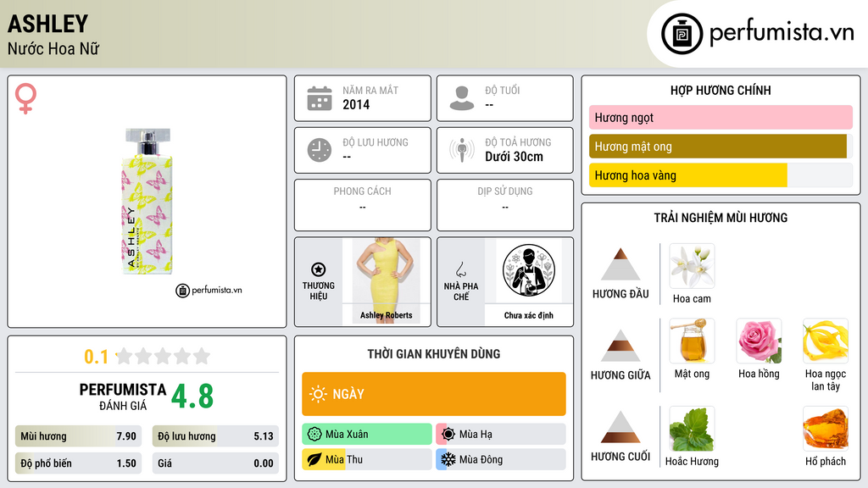Click the Ashley perfume bottle image
868x488 pixels.
tap(147, 202)
